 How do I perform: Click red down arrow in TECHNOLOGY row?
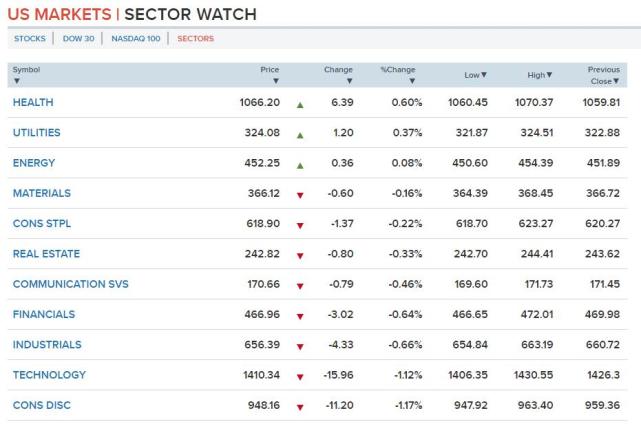300,376
